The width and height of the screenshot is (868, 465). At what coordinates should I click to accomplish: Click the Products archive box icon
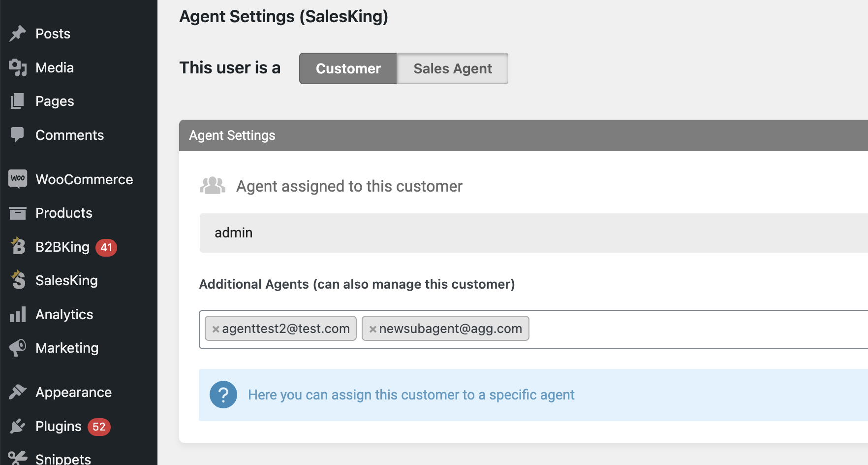18,213
